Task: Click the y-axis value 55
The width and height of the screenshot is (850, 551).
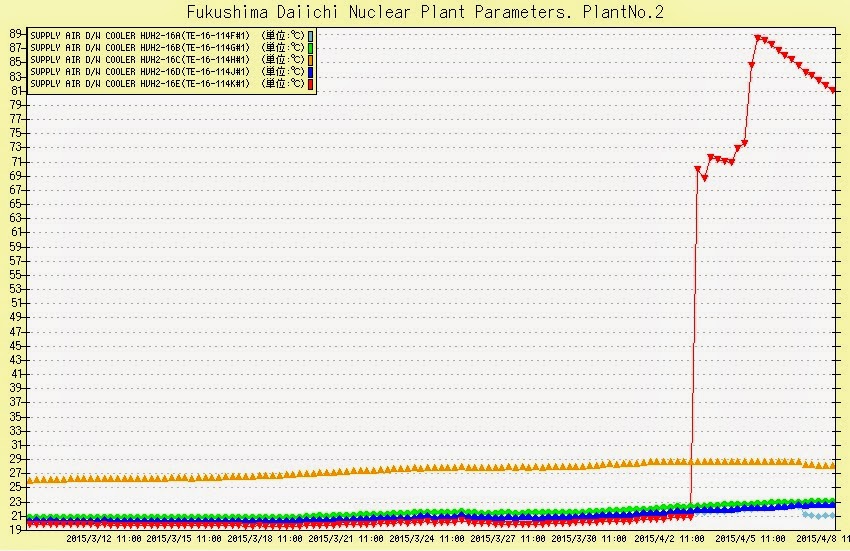Action: 15,275
